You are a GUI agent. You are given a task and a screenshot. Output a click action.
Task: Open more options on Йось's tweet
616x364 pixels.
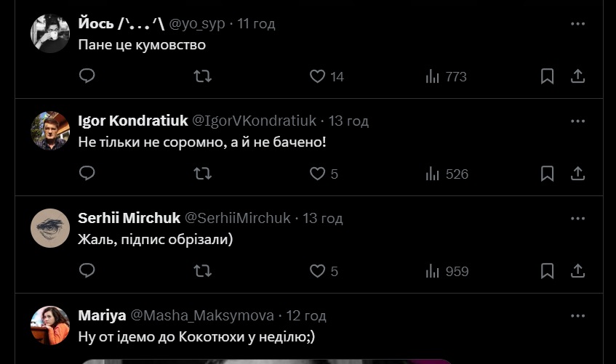pos(577,24)
